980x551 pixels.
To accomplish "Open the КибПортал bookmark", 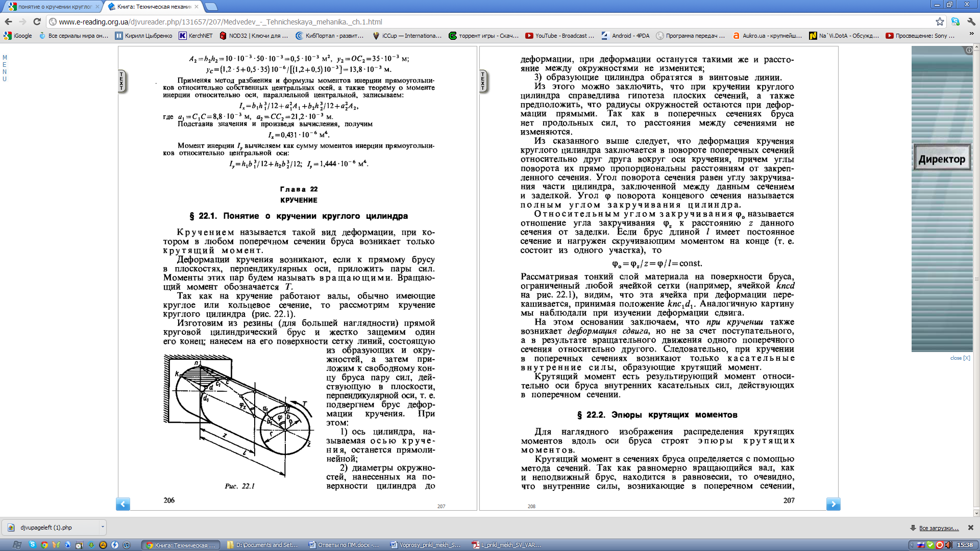I will point(330,36).
